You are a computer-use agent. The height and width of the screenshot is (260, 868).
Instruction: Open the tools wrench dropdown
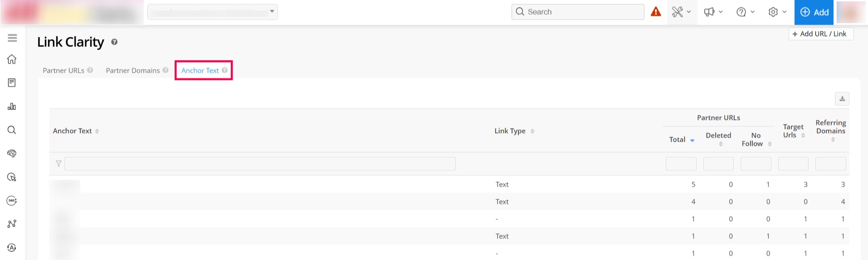tap(681, 12)
